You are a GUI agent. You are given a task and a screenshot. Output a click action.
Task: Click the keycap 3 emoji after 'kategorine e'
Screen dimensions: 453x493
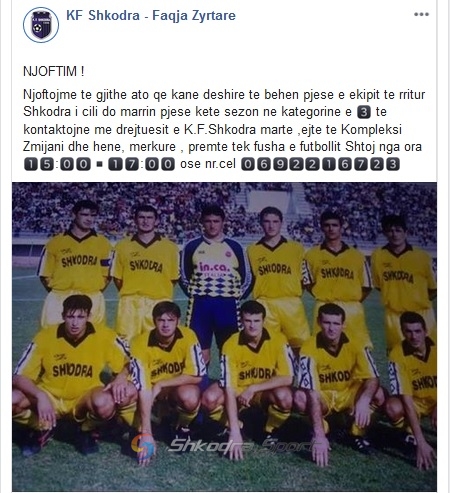(x=364, y=112)
